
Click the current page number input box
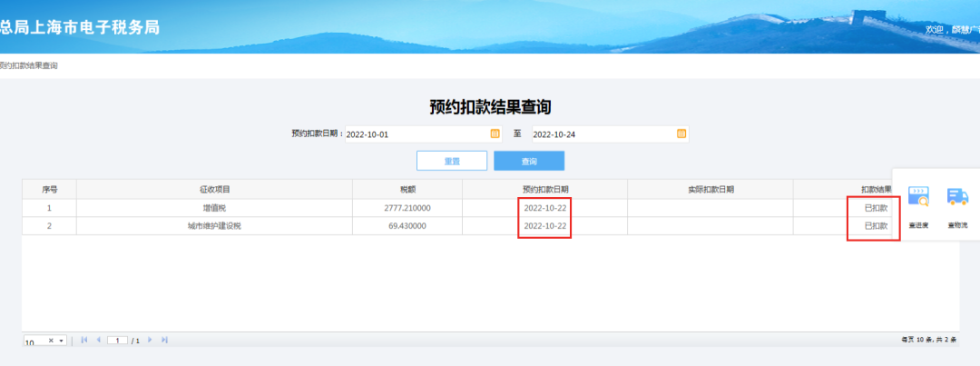click(117, 340)
